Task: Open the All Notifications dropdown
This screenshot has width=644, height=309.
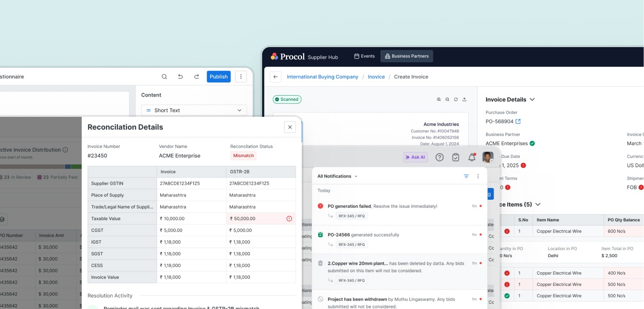Action: [x=337, y=176]
